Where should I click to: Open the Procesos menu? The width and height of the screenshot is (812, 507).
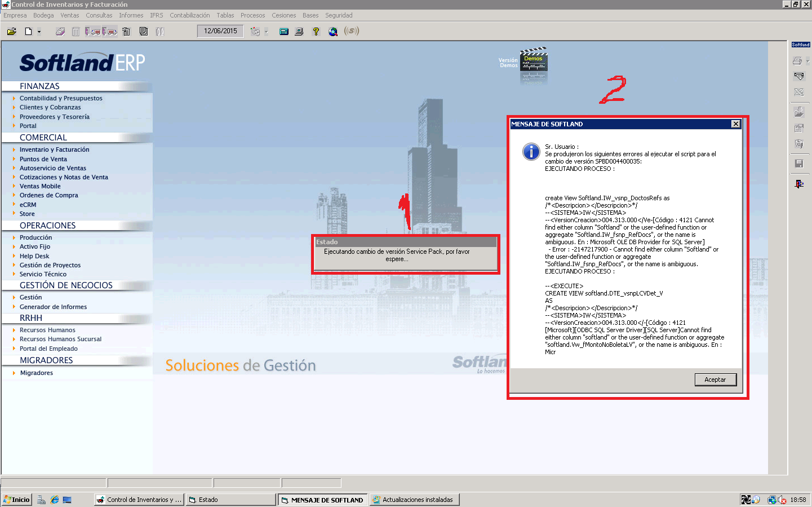point(252,15)
